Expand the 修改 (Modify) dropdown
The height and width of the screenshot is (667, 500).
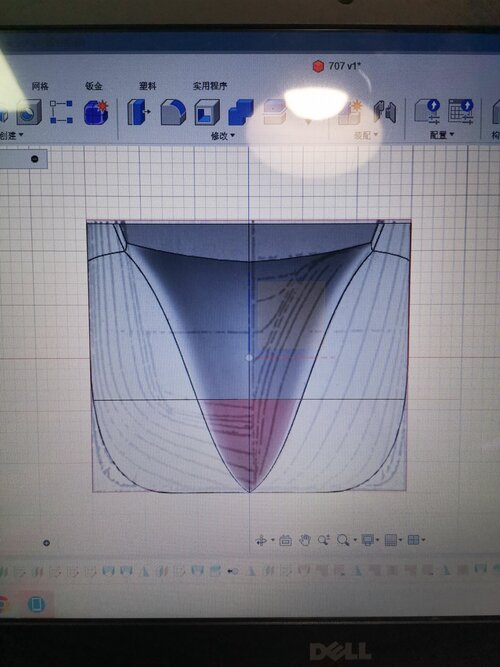click(x=223, y=136)
